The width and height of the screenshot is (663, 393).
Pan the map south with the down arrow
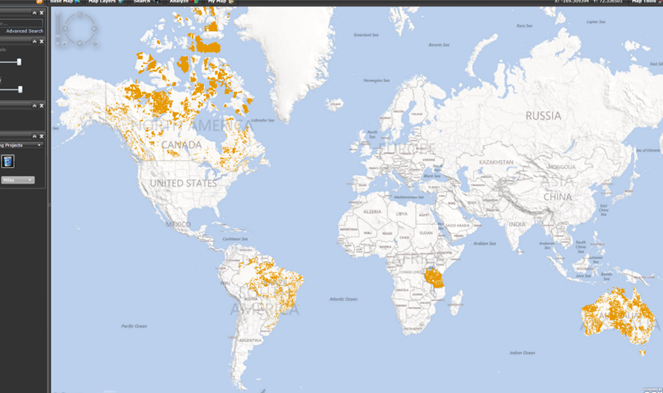coord(80,43)
